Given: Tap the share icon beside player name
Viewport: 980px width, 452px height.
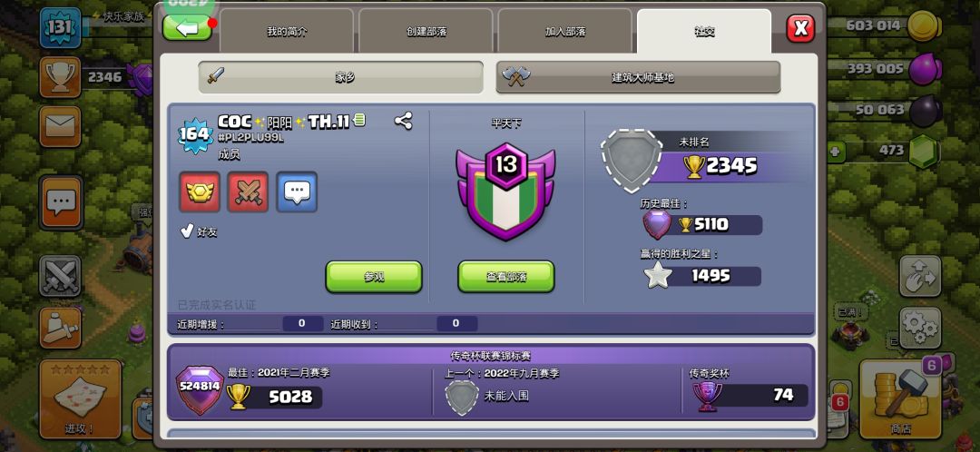Looking at the screenshot, I should (x=403, y=121).
